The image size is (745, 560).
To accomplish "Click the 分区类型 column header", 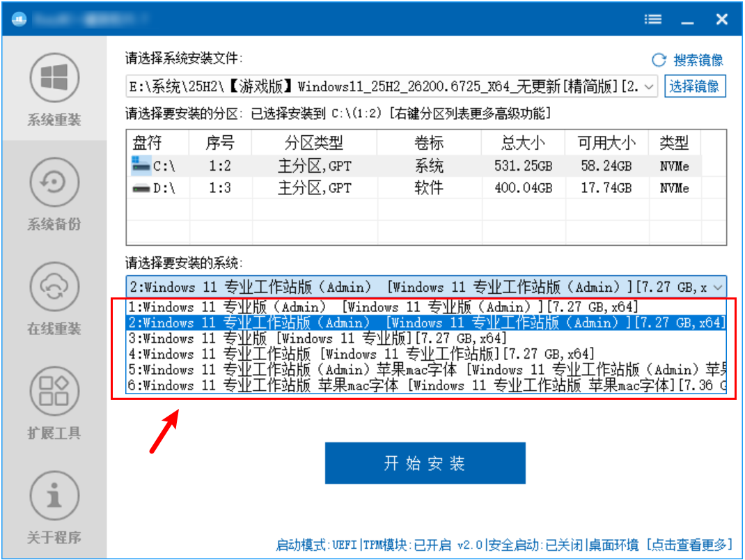I will point(314,142).
